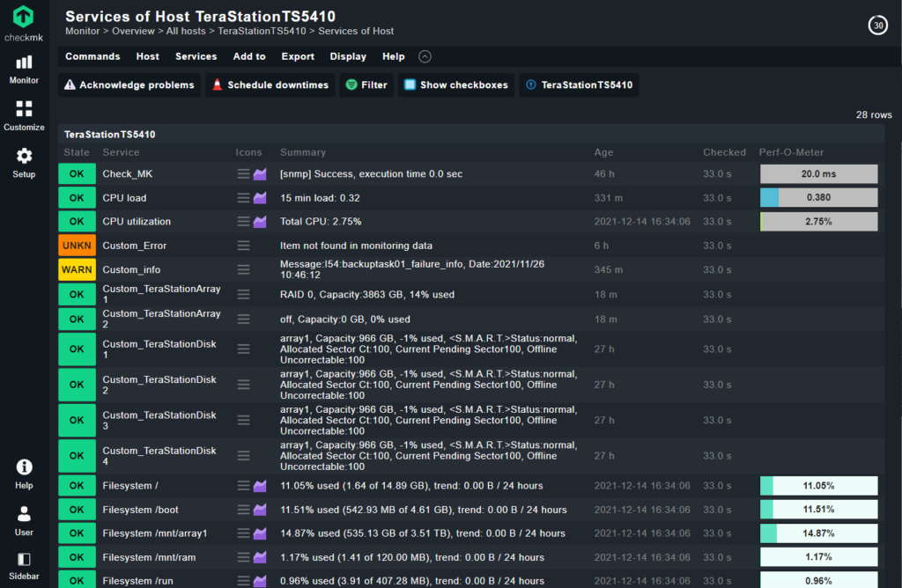
Task: Open the Monitor sidebar menu
Action: [x=24, y=70]
